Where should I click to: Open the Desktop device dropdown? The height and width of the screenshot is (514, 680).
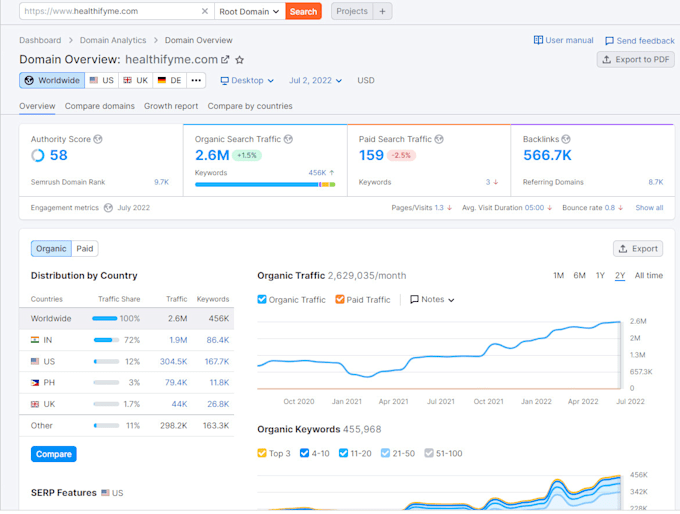coord(247,81)
